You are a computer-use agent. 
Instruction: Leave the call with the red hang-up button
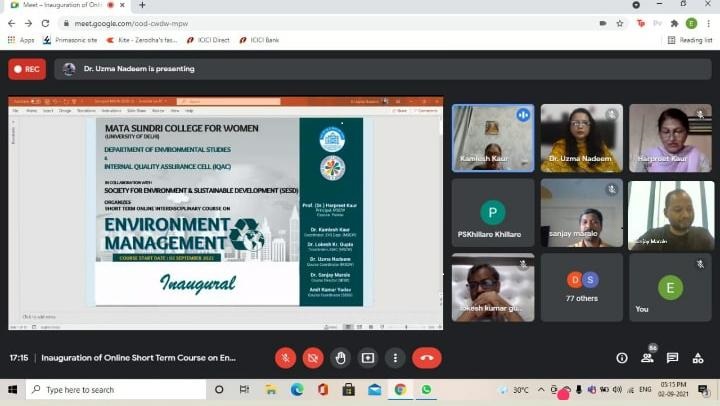click(427, 357)
